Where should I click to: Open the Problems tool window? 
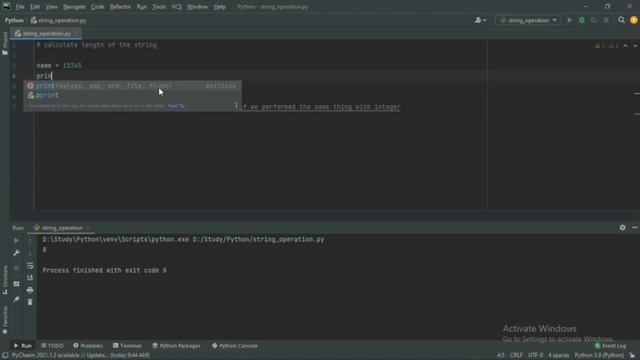(88, 346)
